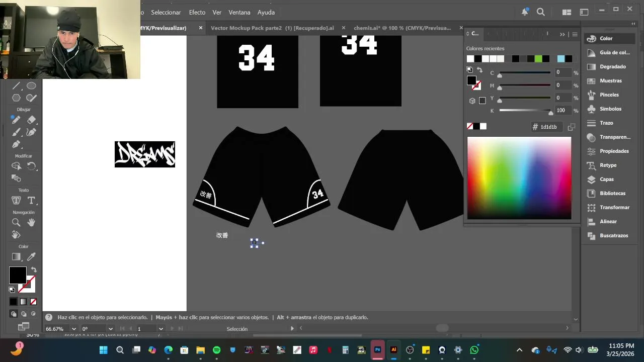Open the Ventana menu

[239, 12]
